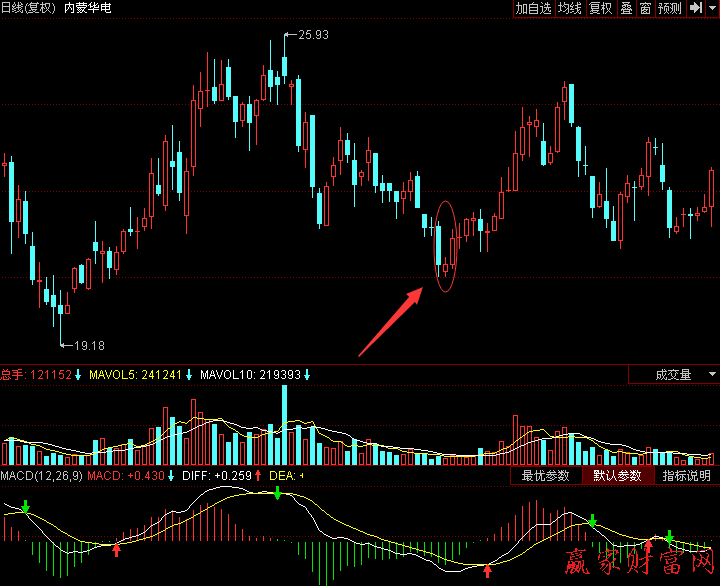
Task: Open the top-right toolbar dropdown arrow
Action: [711, 8]
